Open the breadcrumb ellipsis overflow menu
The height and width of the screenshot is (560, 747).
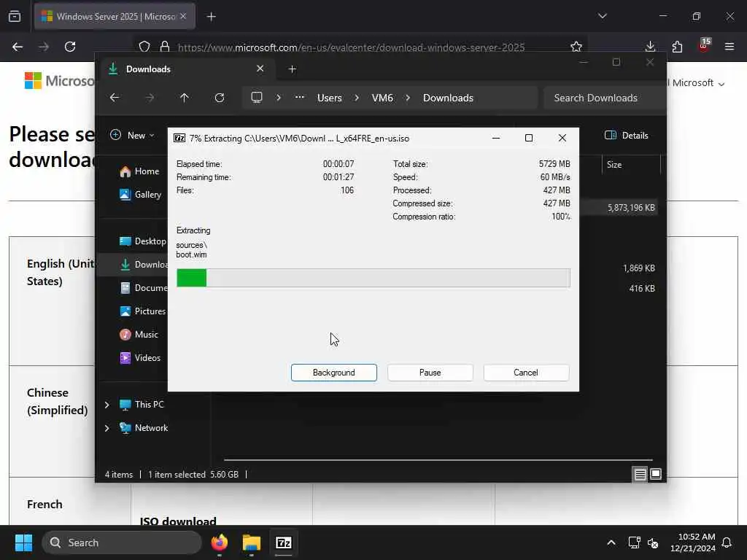299,97
